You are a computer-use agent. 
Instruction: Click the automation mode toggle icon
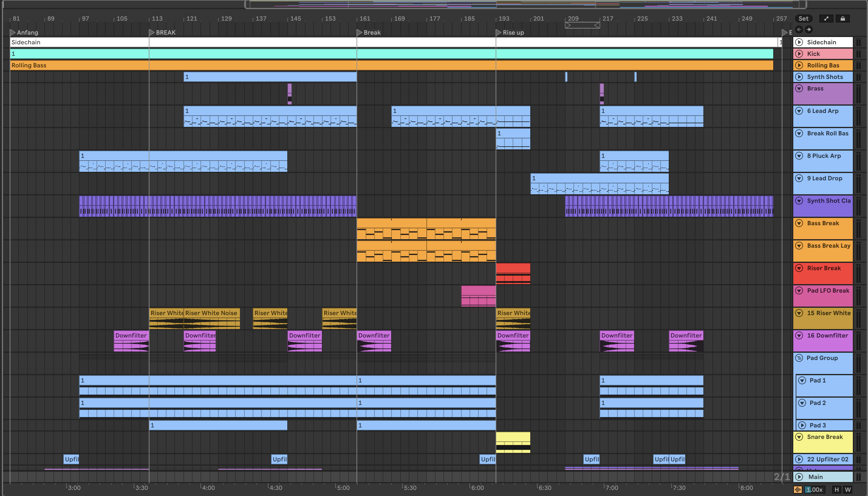point(826,19)
